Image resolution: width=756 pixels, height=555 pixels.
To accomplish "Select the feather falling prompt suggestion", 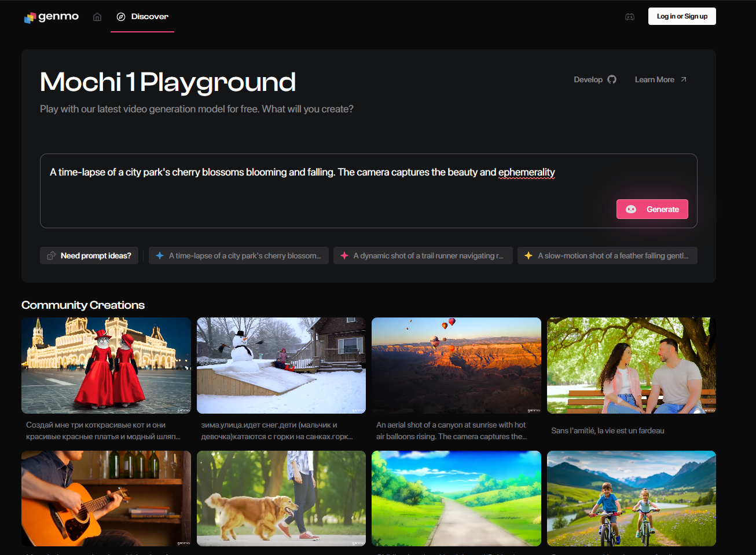I will pos(607,255).
